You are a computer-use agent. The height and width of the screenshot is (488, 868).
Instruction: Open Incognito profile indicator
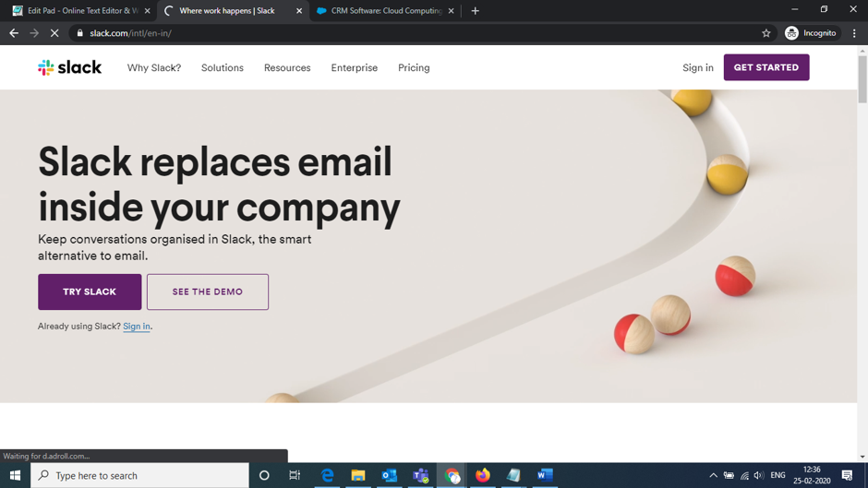(812, 33)
